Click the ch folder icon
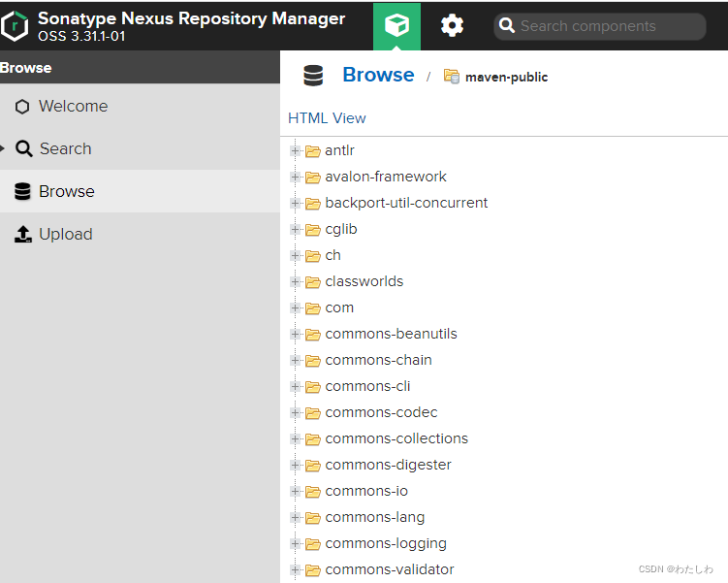This screenshot has width=728, height=583. [x=313, y=256]
